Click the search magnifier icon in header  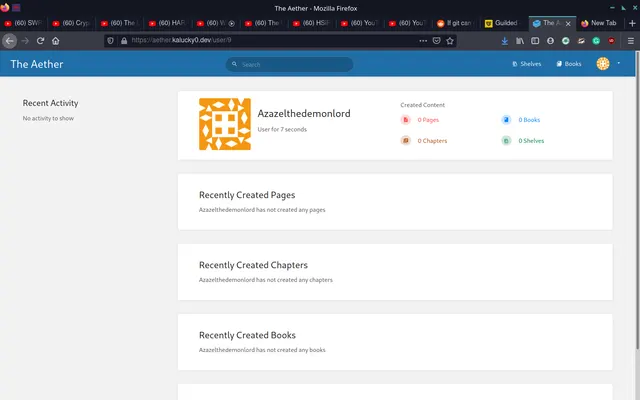point(234,64)
